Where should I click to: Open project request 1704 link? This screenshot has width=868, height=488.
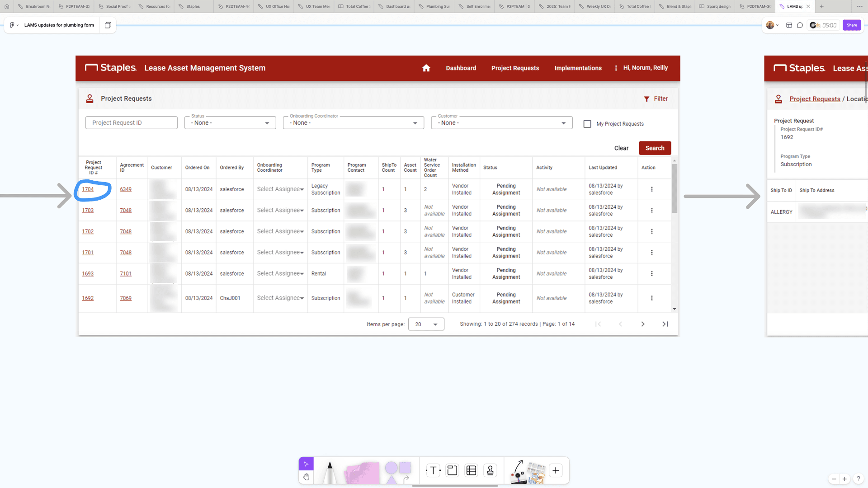(x=88, y=189)
